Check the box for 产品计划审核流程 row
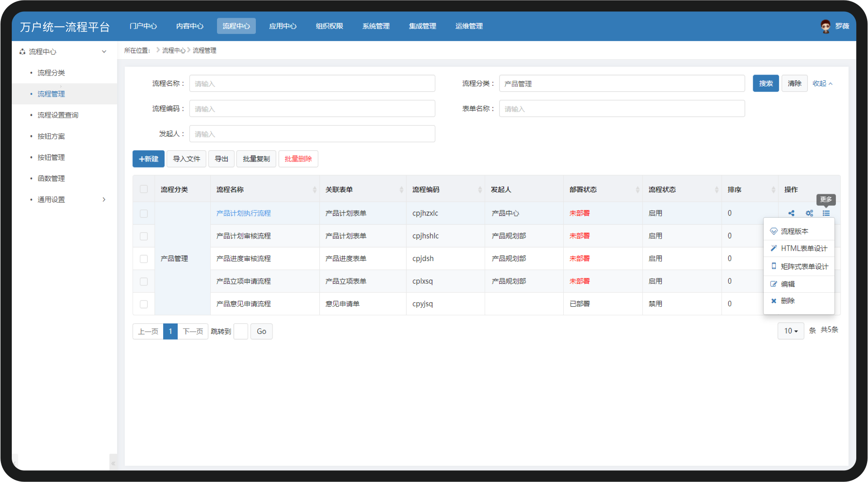Screen dimensions: 868x482 pos(144,236)
